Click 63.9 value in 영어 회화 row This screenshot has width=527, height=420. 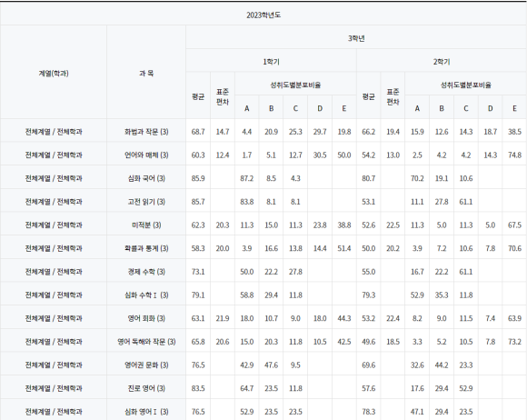pos(514,318)
